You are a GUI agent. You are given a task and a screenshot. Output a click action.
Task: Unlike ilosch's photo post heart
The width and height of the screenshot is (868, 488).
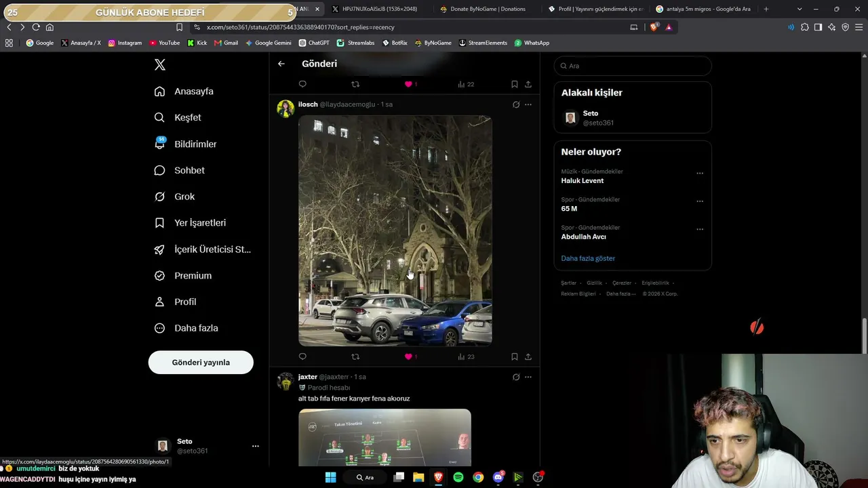pos(408,357)
